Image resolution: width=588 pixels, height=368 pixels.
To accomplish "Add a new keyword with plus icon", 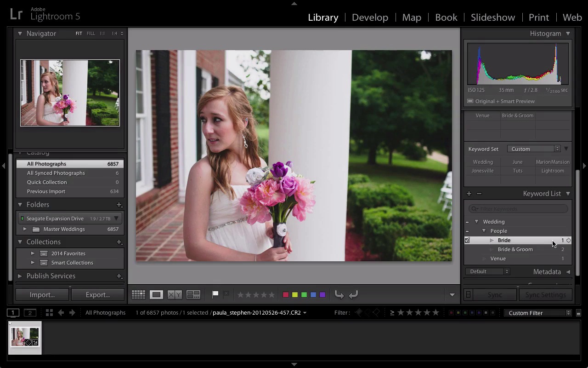I will click(x=469, y=194).
